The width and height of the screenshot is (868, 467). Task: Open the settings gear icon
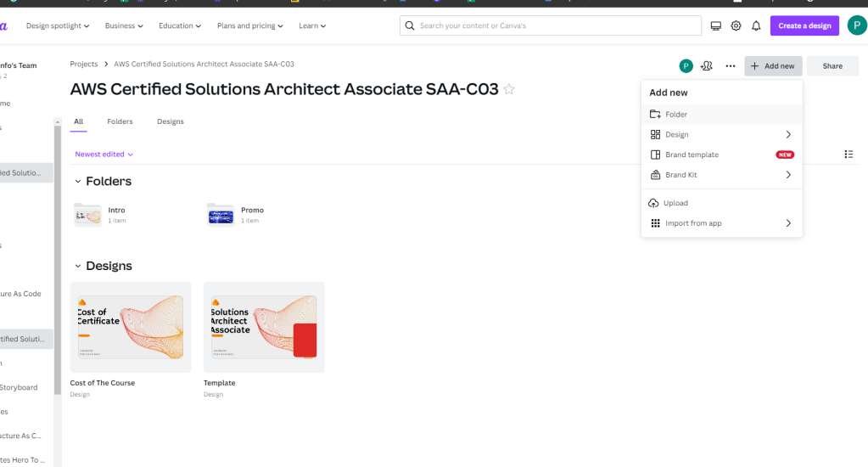tap(736, 25)
